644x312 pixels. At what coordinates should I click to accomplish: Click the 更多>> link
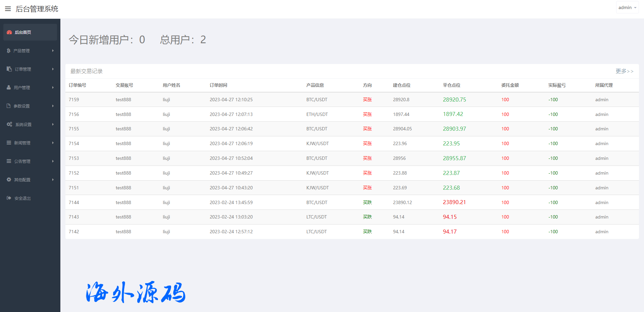(x=624, y=71)
